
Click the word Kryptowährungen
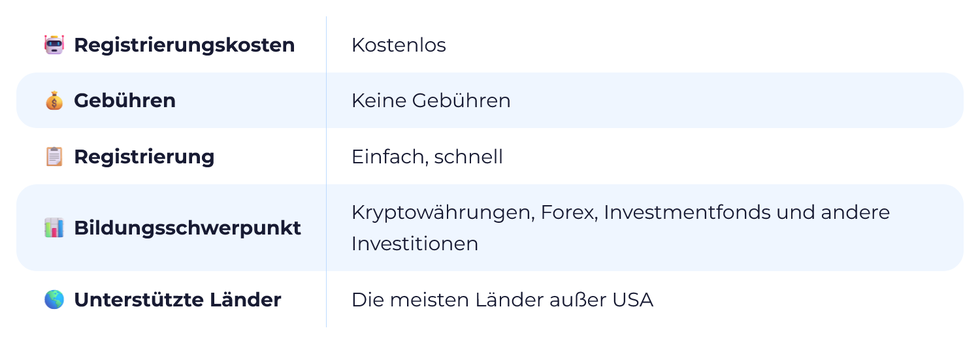coord(441,214)
